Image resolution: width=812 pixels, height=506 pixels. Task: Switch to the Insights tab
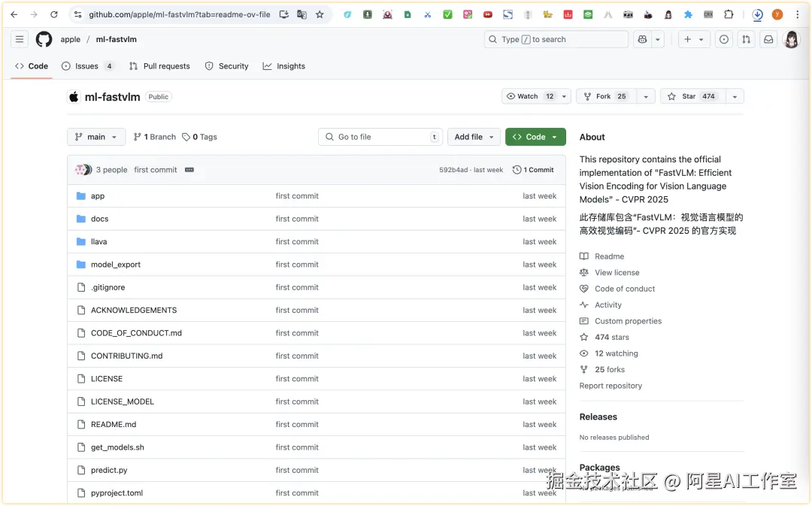pyautogui.click(x=283, y=66)
